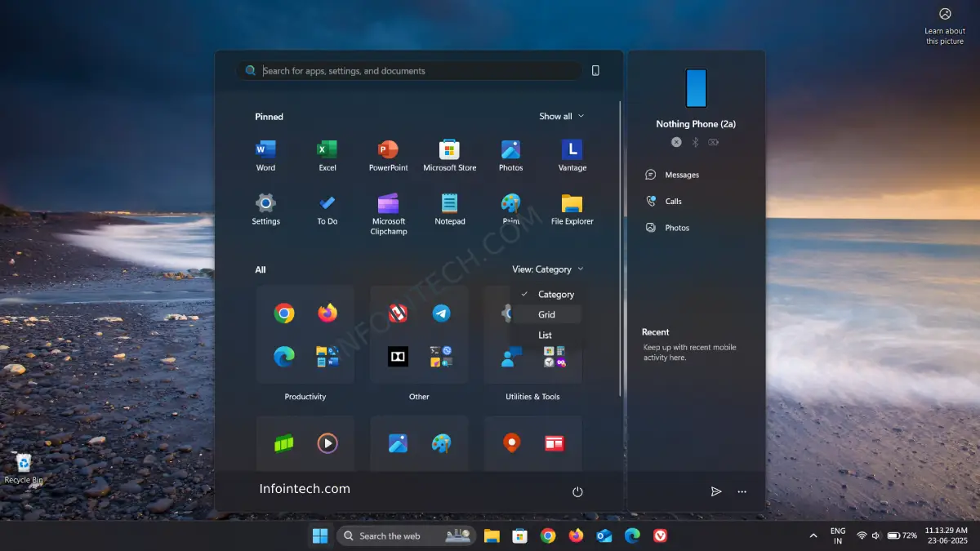Open phone Messages

click(x=673, y=175)
